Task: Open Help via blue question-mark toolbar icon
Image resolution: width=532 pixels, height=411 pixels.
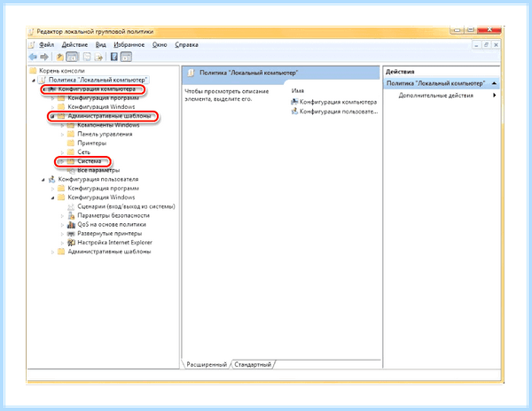Action: (114, 57)
